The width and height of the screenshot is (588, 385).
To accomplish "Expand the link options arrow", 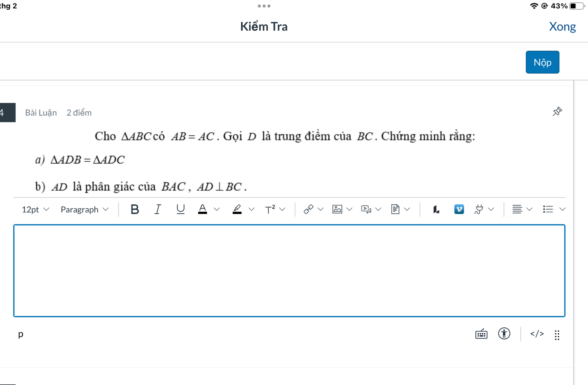I will [x=320, y=209].
